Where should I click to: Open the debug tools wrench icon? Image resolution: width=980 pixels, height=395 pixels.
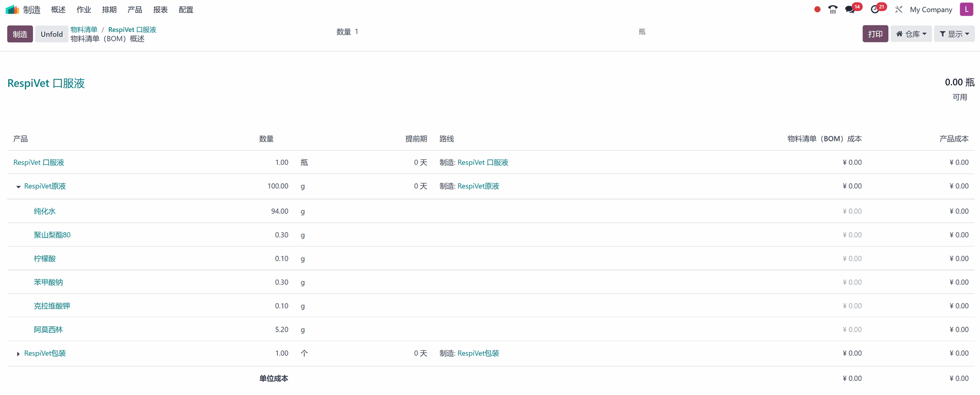tap(899, 10)
